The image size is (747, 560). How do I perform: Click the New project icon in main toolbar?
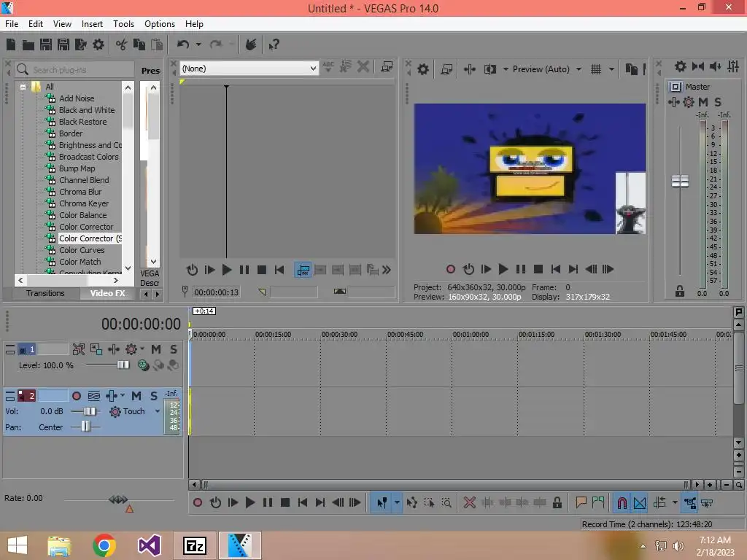(x=11, y=44)
